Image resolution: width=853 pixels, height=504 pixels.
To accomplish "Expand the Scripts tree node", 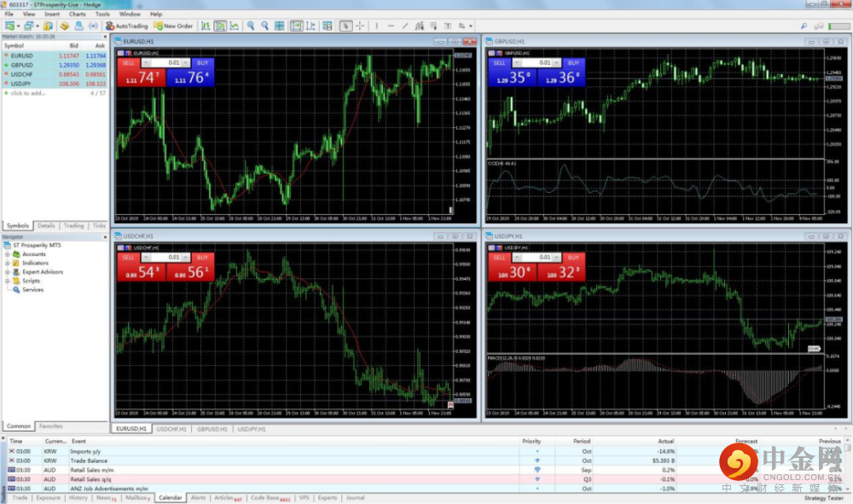I will pos(7,281).
